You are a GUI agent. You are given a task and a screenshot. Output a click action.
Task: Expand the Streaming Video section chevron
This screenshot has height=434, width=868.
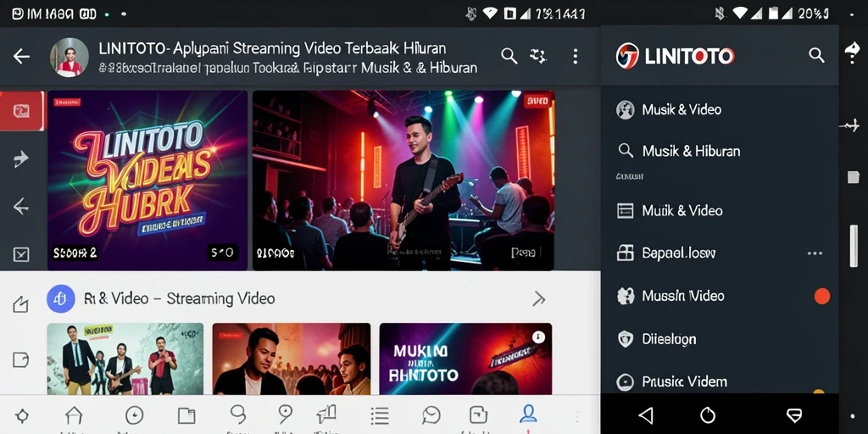point(538,299)
